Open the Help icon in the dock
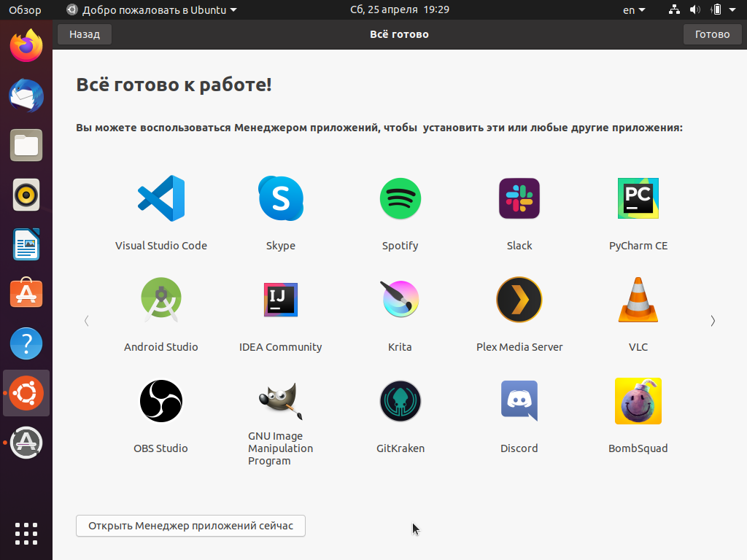 (x=26, y=343)
